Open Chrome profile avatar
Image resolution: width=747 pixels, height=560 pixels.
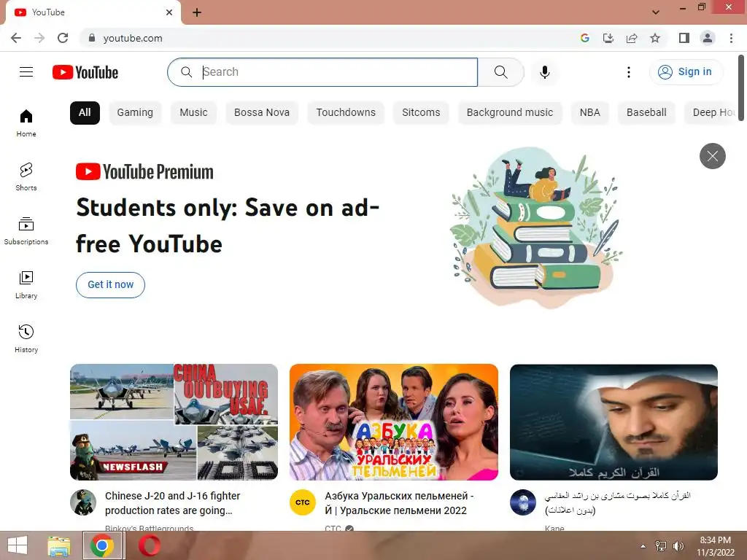pyautogui.click(x=708, y=38)
